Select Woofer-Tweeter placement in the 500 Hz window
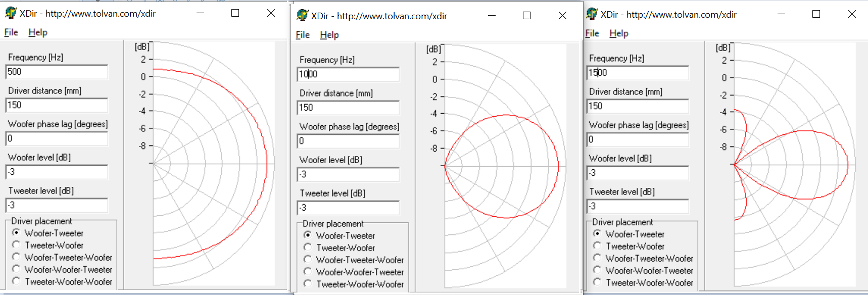 tap(48, 233)
